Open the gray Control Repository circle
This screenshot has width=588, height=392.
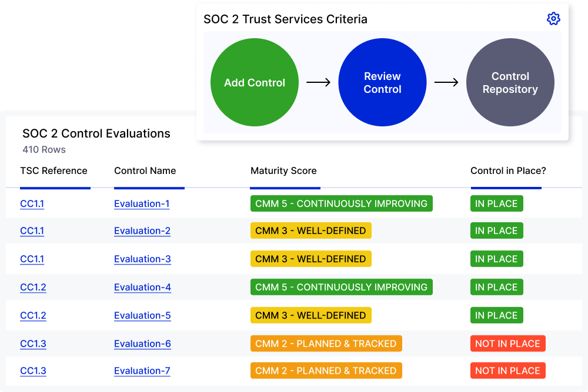(510, 82)
